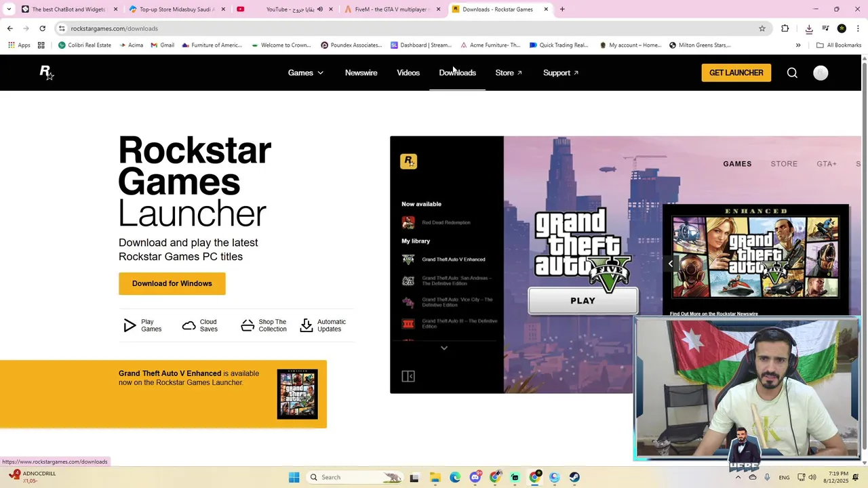Screen dimensions: 868x488
Task: Click the STORE tab in launcher preview
Action: click(x=784, y=164)
